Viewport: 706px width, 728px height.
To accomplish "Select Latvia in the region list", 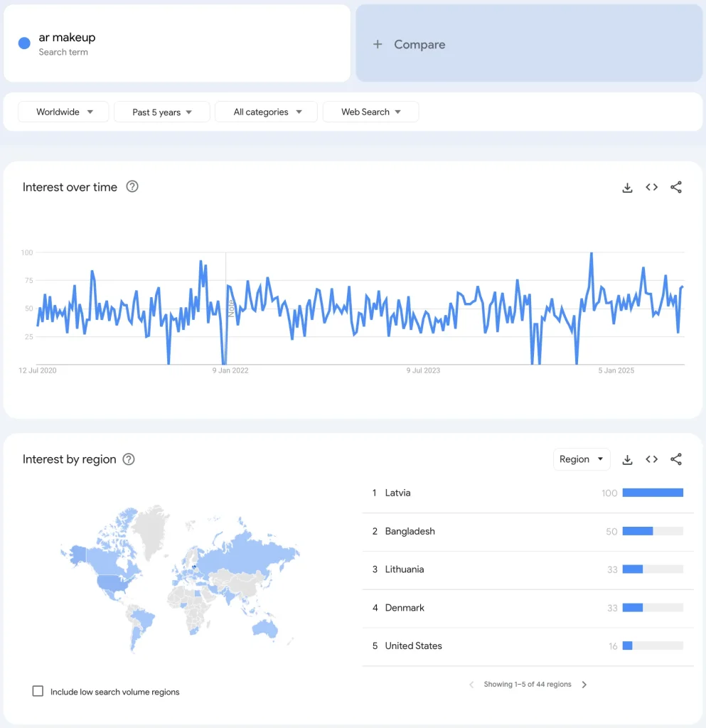I will [397, 493].
